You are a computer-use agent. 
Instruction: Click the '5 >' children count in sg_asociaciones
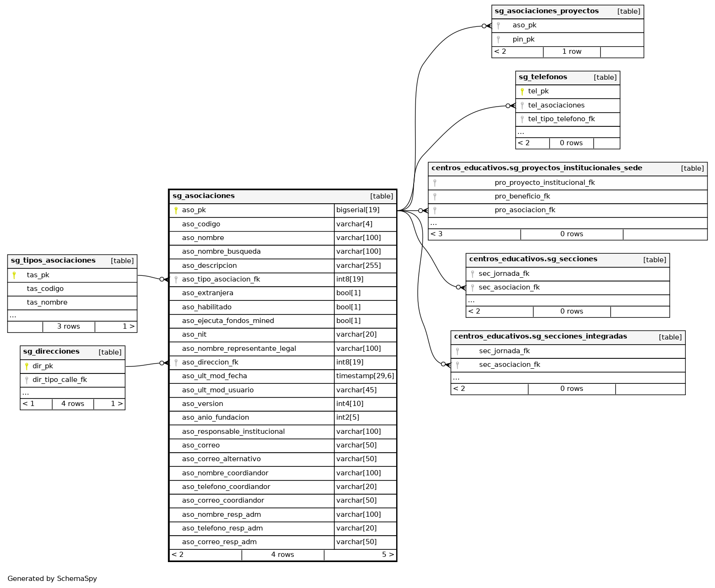(x=388, y=555)
